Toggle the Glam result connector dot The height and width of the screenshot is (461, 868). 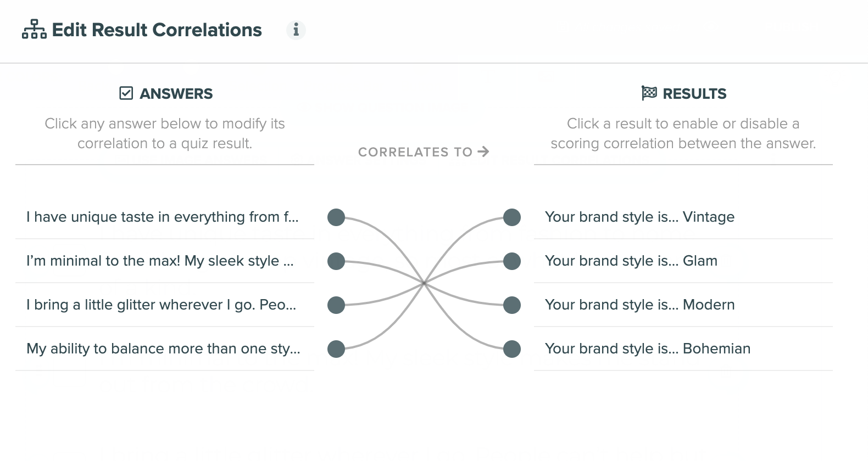(x=512, y=261)
